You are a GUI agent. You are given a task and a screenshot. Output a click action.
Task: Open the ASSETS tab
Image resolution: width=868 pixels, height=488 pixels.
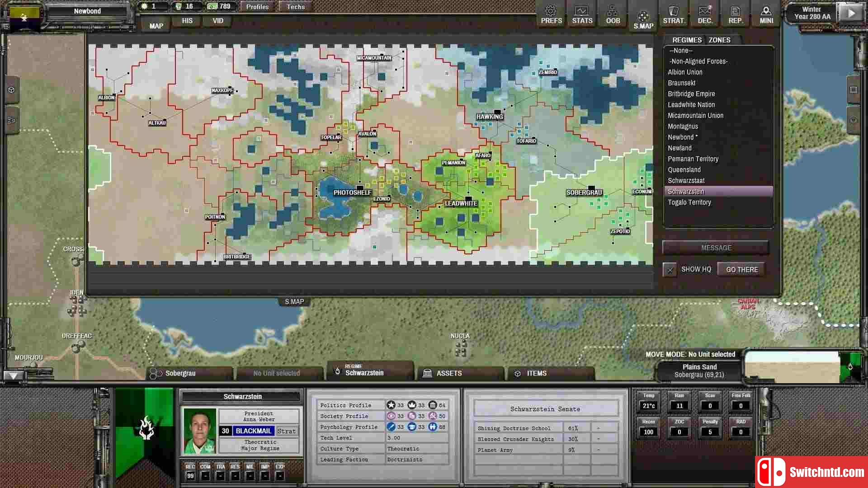click(x=460, y=373)
